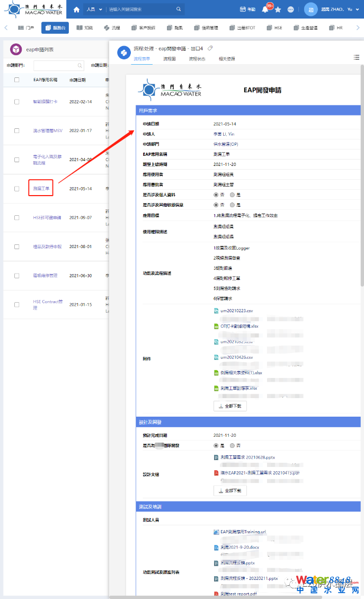Switch to the 流程图 tab
Viewport: 364px width, 599px height.
coord(169,59)
